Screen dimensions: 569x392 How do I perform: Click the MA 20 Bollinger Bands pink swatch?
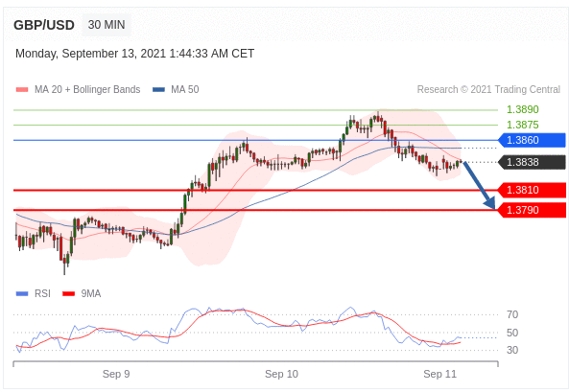pos(22,89)
